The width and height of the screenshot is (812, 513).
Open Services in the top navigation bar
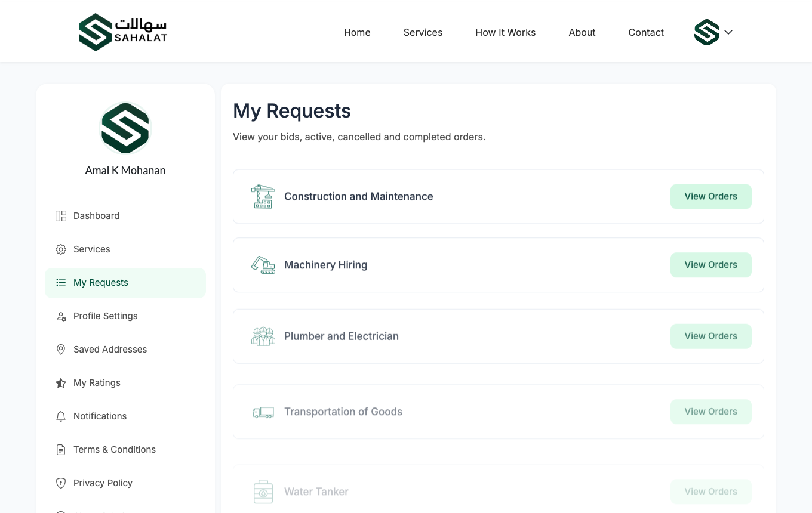tap(423, 32)
